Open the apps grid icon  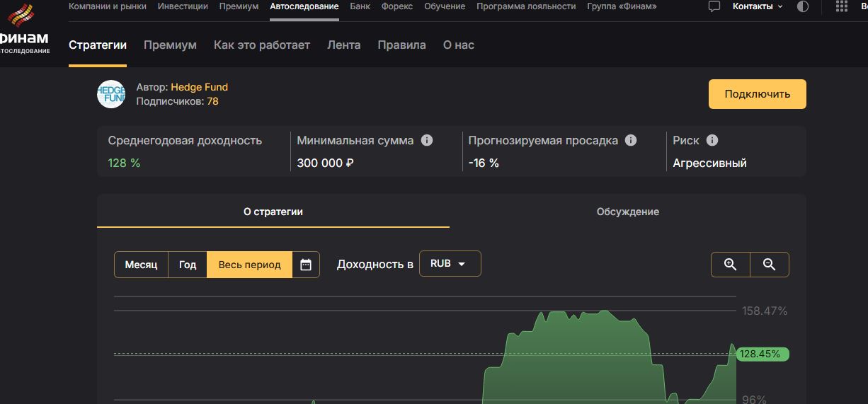842,6
